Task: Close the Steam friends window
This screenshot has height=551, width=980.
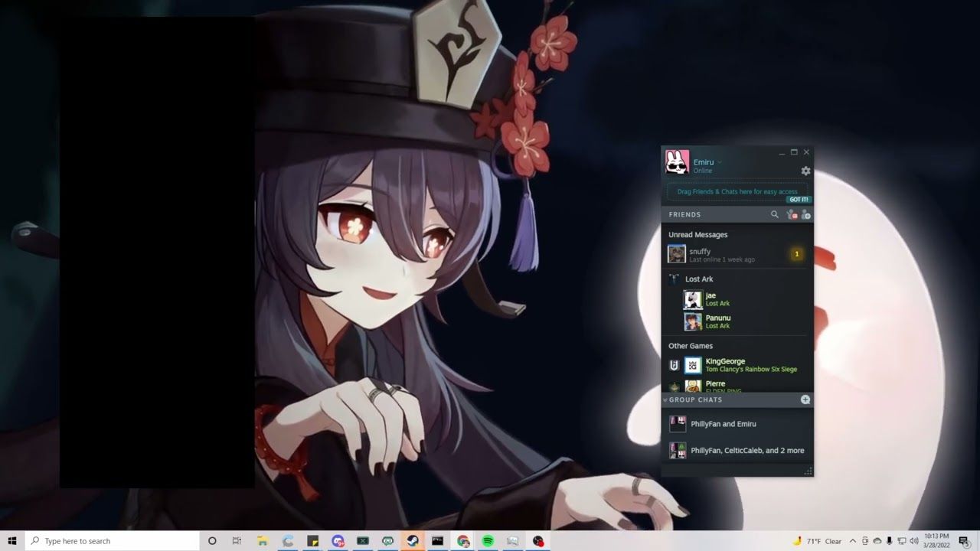Action: click(806, 152)
